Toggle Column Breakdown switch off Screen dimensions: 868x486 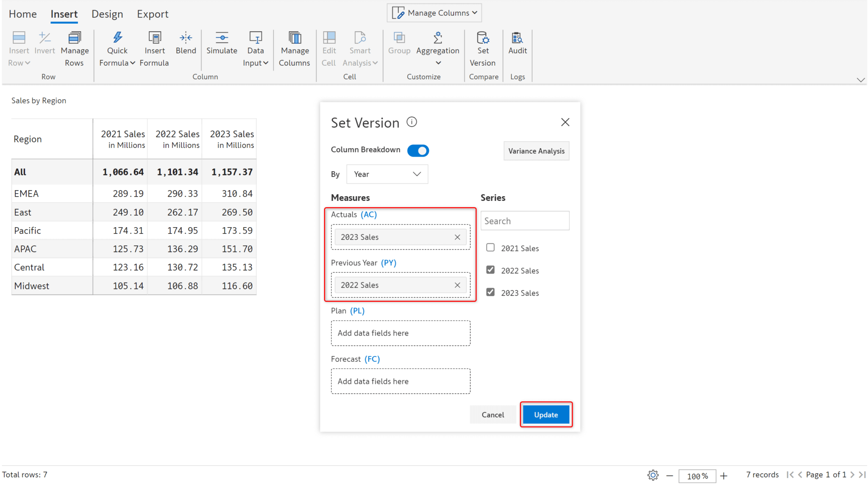coord(418,150)
